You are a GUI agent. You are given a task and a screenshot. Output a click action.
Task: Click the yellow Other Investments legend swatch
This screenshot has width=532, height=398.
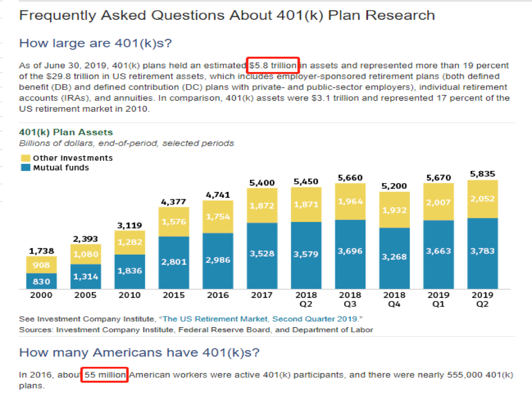pyautogui.click(x=26, y=158)
